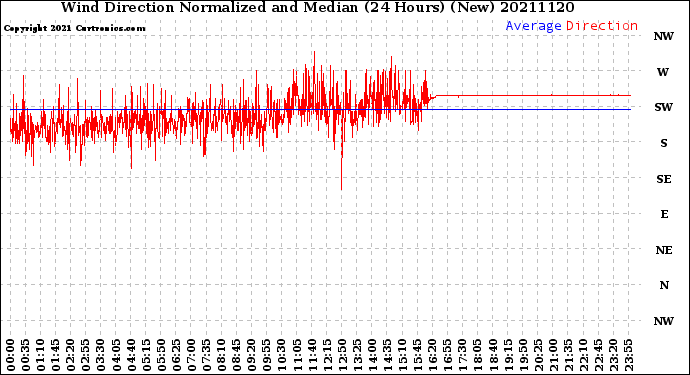690x375 pixels.
Task: Click the 'N' direction axis label
Action: (x=664, y=286)
